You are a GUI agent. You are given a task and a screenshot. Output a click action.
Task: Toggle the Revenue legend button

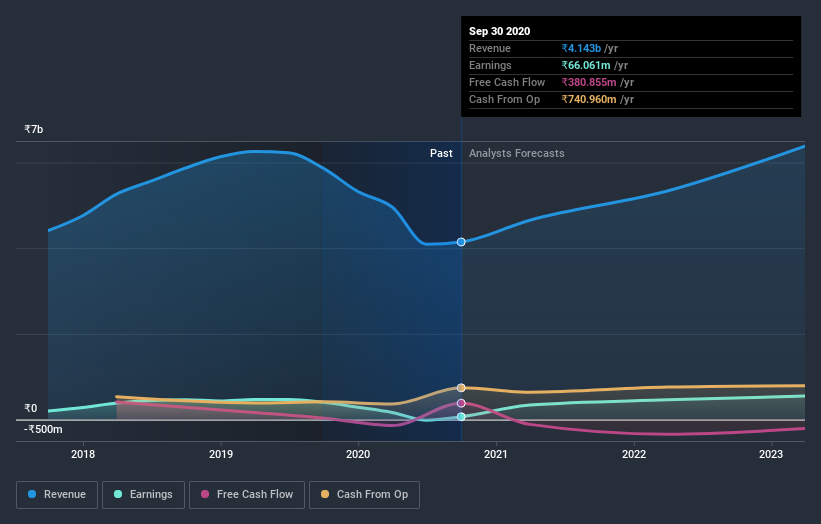coord(57,495)
